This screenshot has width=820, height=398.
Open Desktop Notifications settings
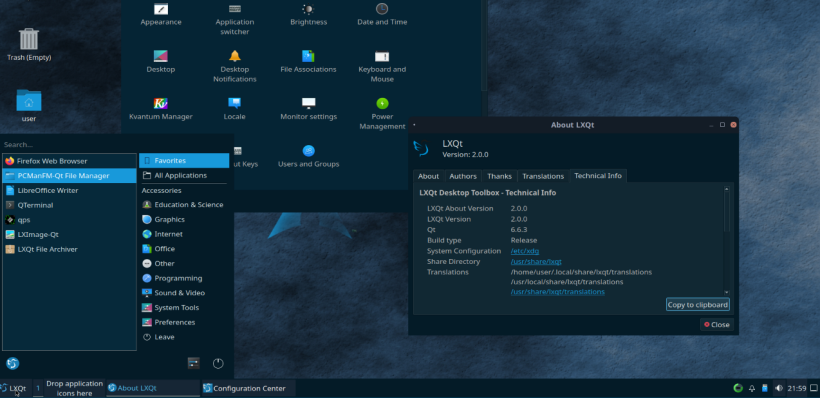tap(235, 66)
